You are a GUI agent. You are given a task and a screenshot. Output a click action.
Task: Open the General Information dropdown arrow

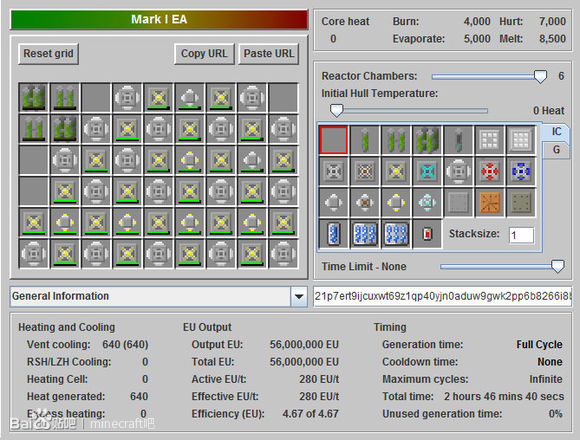point(299,297)
